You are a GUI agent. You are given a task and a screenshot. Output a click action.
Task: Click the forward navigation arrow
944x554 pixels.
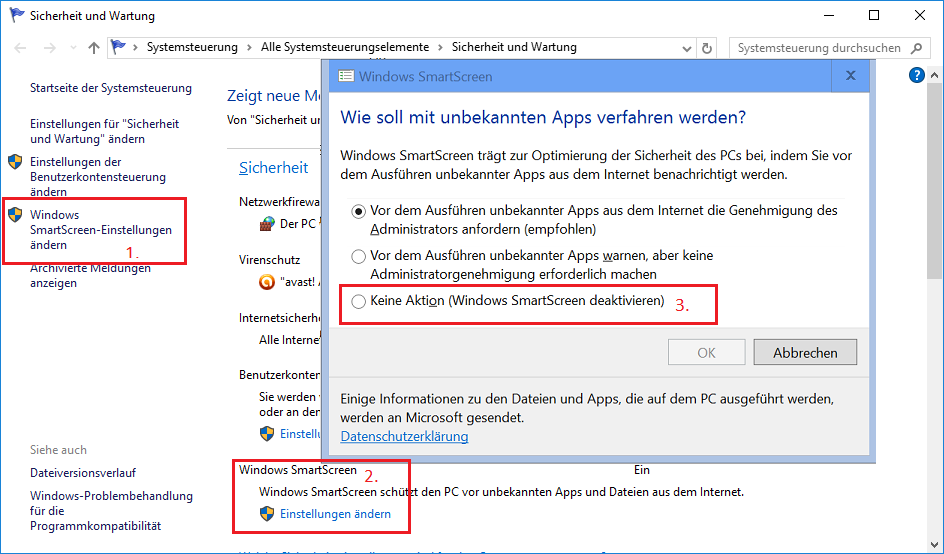coord(49,48)
